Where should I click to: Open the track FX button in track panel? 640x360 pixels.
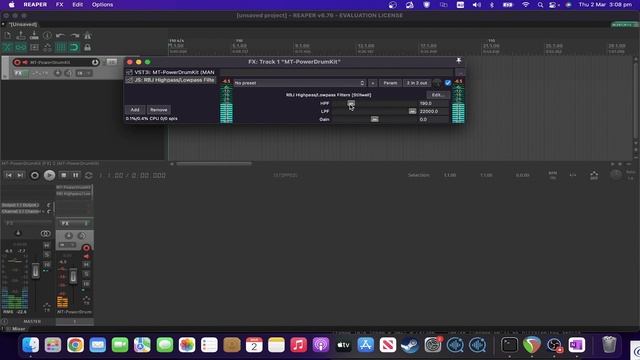tap(18, 73)
